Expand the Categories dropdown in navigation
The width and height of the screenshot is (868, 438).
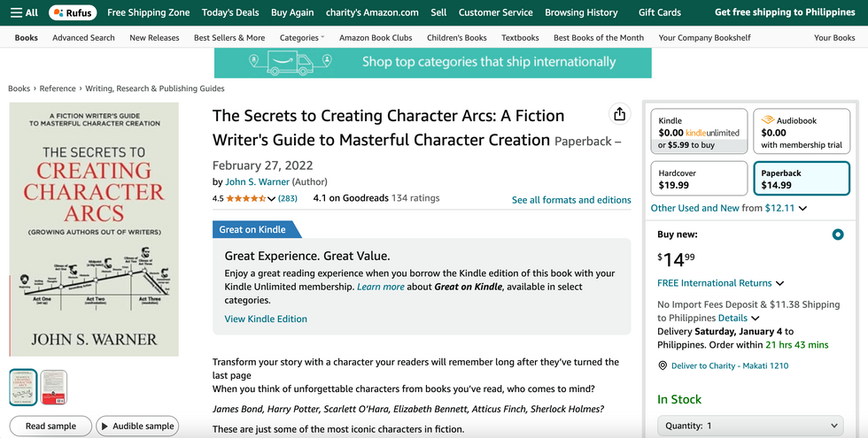coord(302,38)
